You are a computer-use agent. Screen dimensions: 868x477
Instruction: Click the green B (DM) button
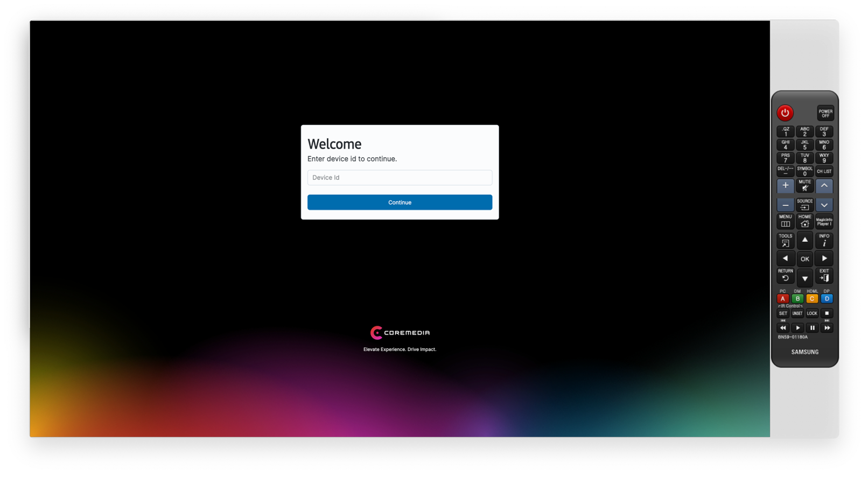tap(797, 299)
